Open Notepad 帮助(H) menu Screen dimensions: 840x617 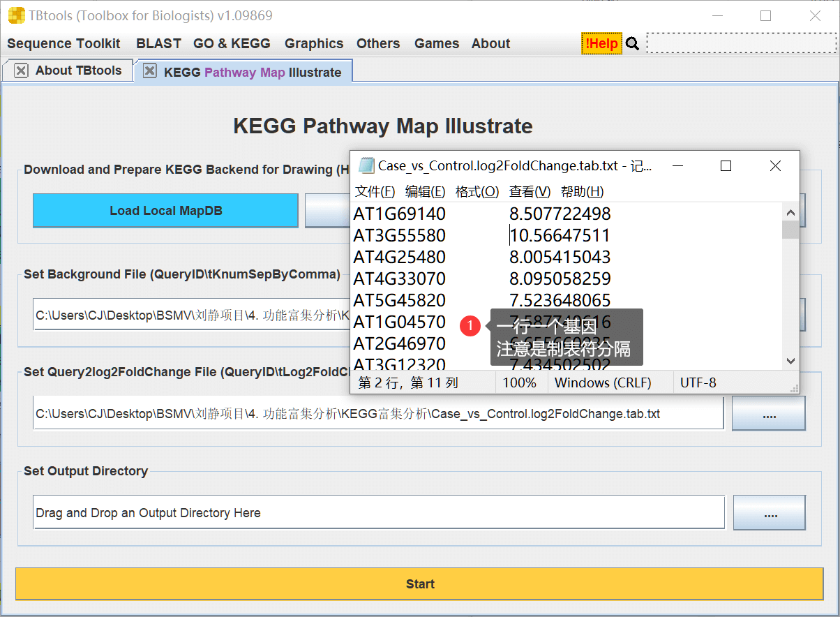582,192
